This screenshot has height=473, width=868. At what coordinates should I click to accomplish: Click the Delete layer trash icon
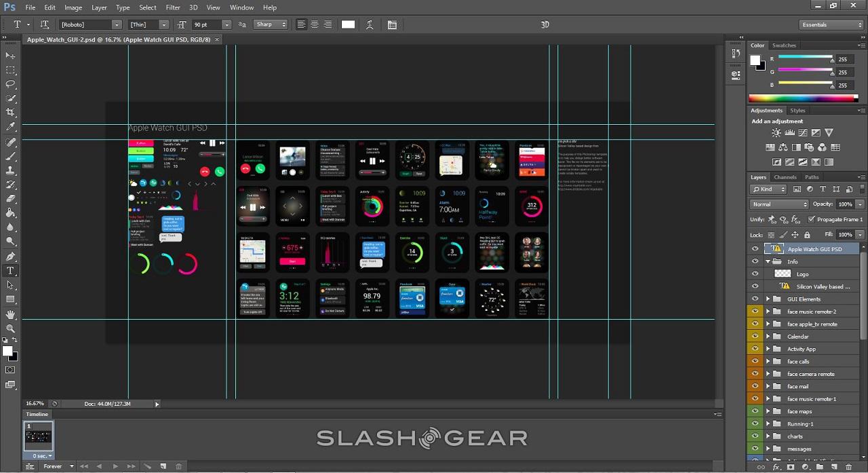pos(850,467)
